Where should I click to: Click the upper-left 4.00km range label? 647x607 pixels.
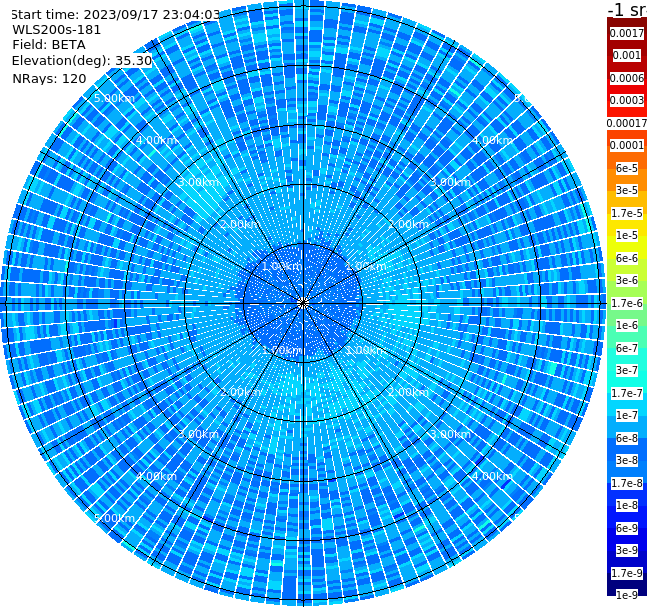(156, 140)
